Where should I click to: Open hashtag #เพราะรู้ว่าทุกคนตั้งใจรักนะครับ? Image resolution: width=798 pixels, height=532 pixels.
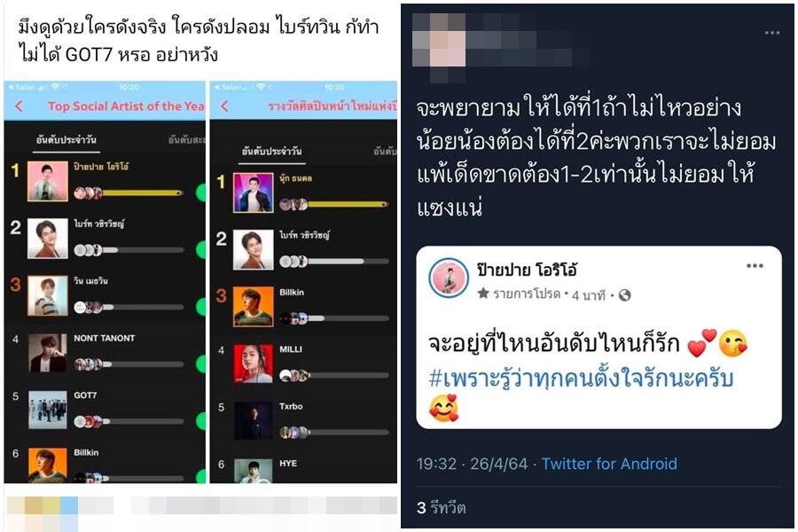tap(581, 379)
